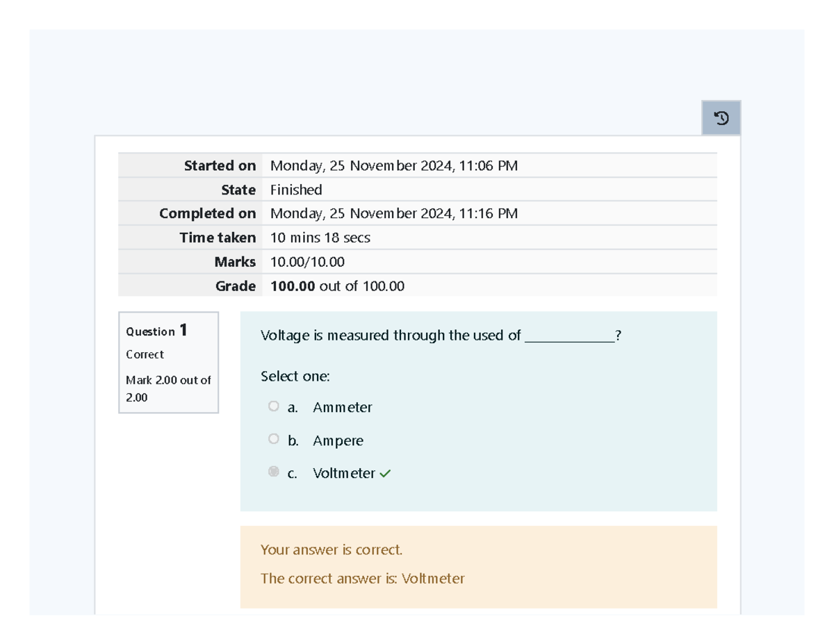Select the Ammeter radio option
Screen dimensions: 834x644
273,406
